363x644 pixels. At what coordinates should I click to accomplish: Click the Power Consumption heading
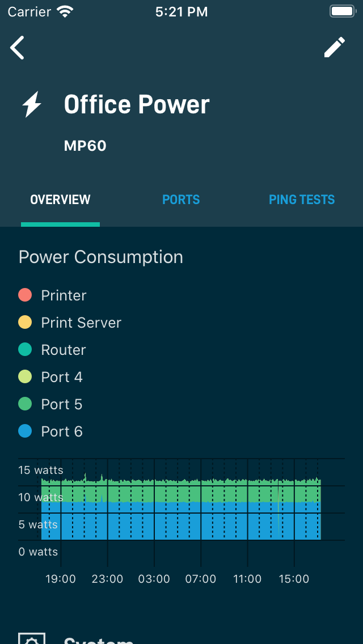(101, 257)
